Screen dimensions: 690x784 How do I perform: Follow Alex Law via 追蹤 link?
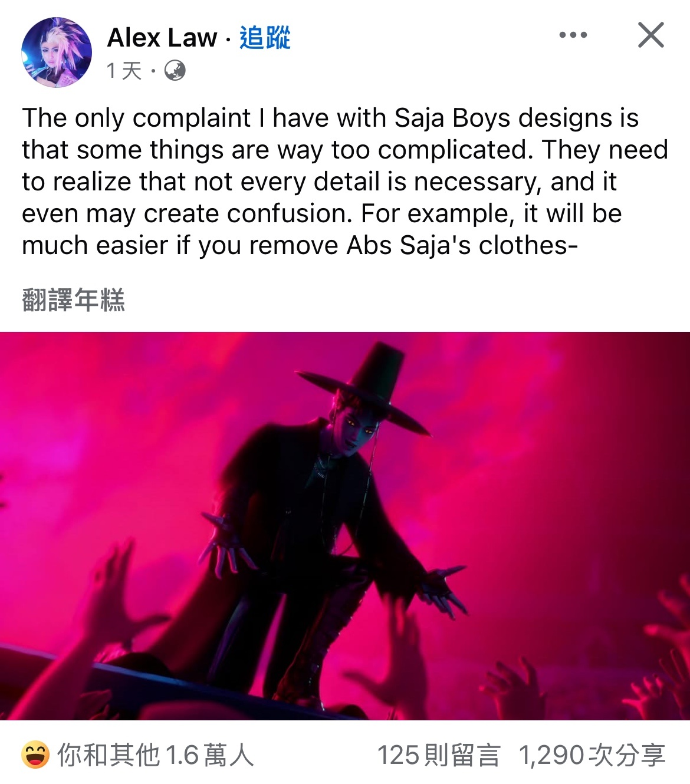tap(265, 38)
